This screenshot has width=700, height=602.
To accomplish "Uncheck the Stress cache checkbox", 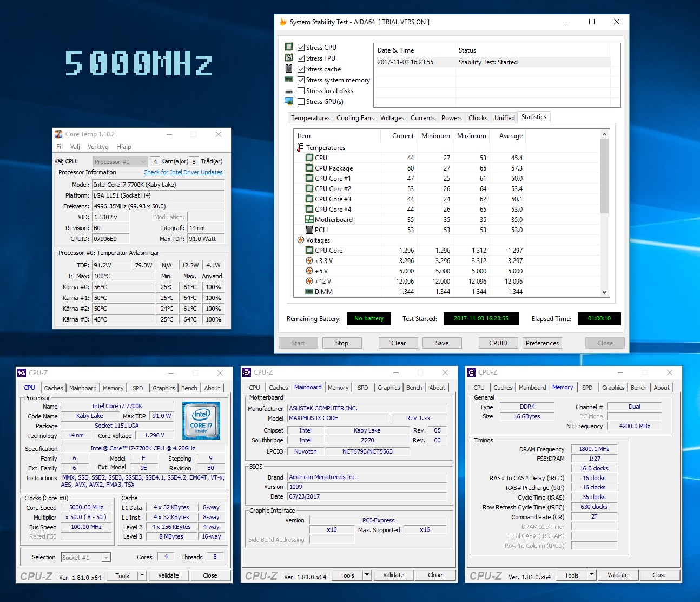I will click(x=301, y=69).
